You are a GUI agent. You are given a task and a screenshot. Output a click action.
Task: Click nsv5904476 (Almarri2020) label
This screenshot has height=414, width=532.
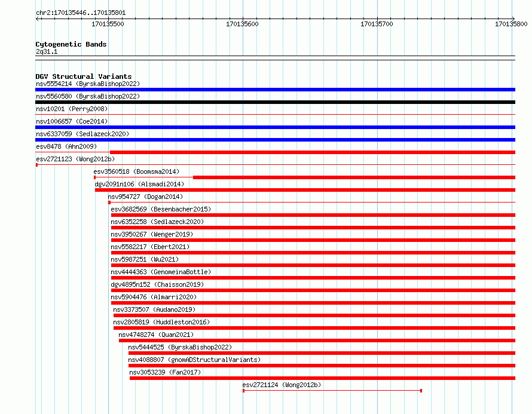click(154, 297)
